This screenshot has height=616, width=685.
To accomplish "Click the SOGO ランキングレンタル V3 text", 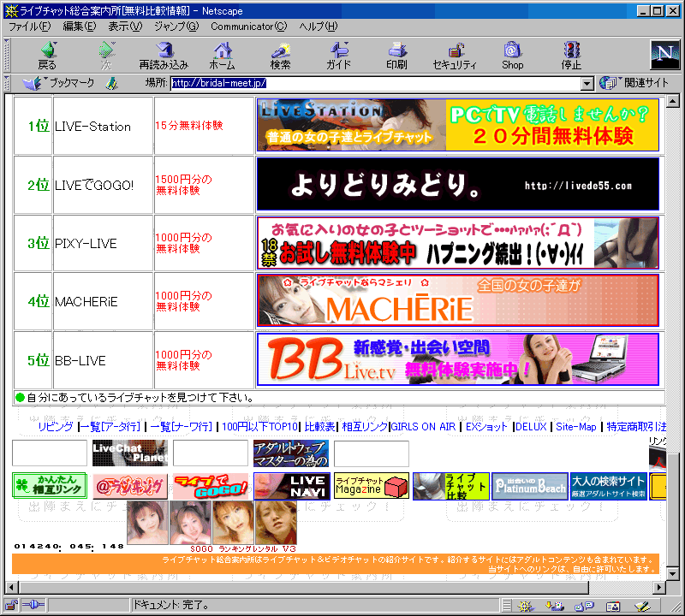I will click(243, 548).
